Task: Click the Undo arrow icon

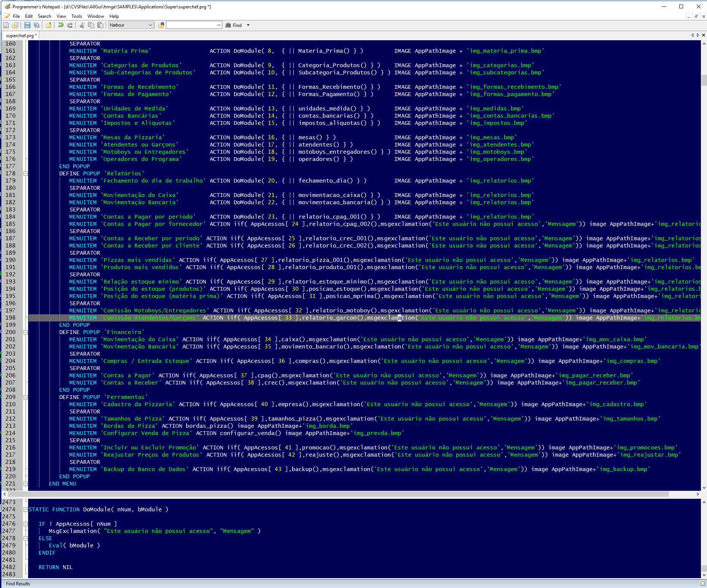Action: (60, 25)
